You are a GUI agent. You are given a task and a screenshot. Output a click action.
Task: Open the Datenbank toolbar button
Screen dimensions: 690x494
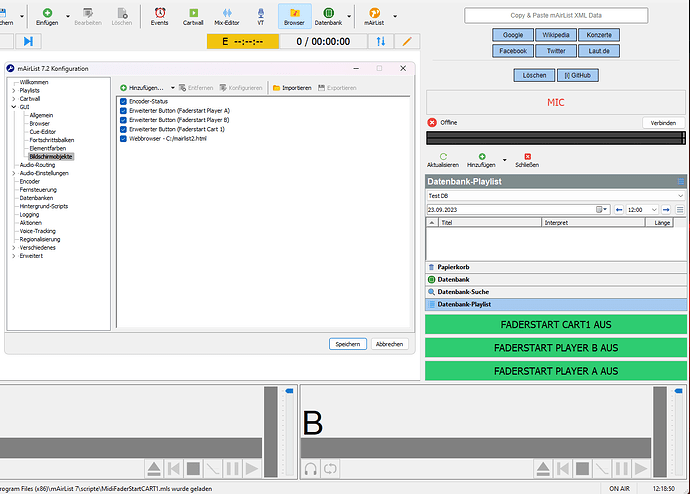(x=328, y=16)
